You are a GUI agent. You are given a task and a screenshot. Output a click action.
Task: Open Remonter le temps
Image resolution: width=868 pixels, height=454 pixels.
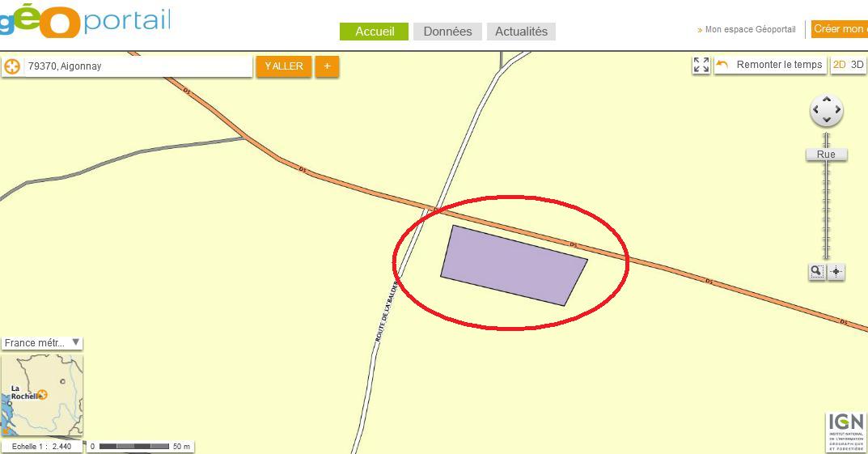pyautogui.click(x=771, y=65)
